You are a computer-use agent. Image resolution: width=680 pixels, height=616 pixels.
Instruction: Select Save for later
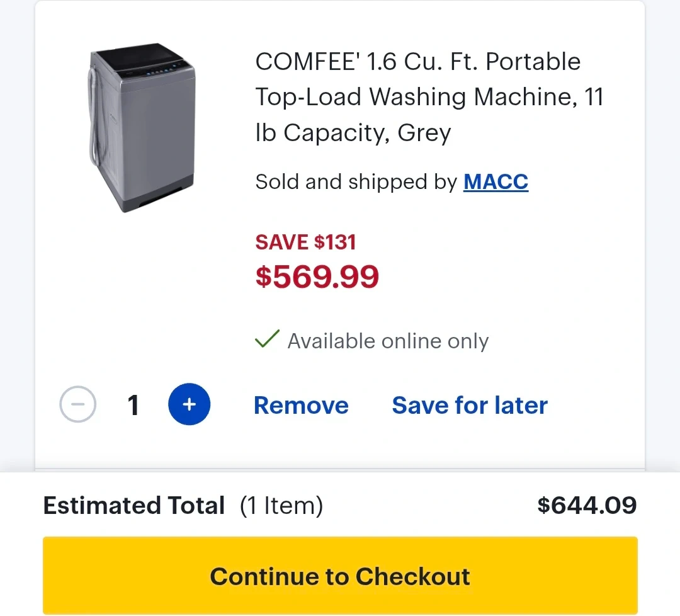click(x=470, y=406)
